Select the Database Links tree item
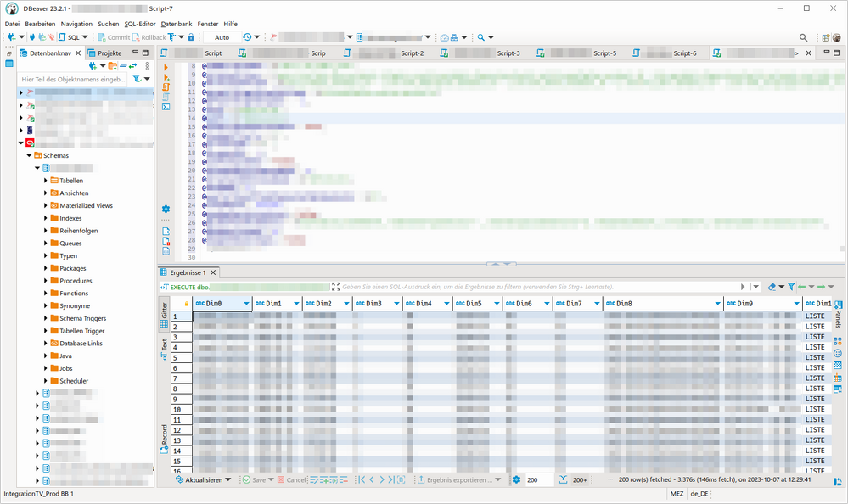 81,344
